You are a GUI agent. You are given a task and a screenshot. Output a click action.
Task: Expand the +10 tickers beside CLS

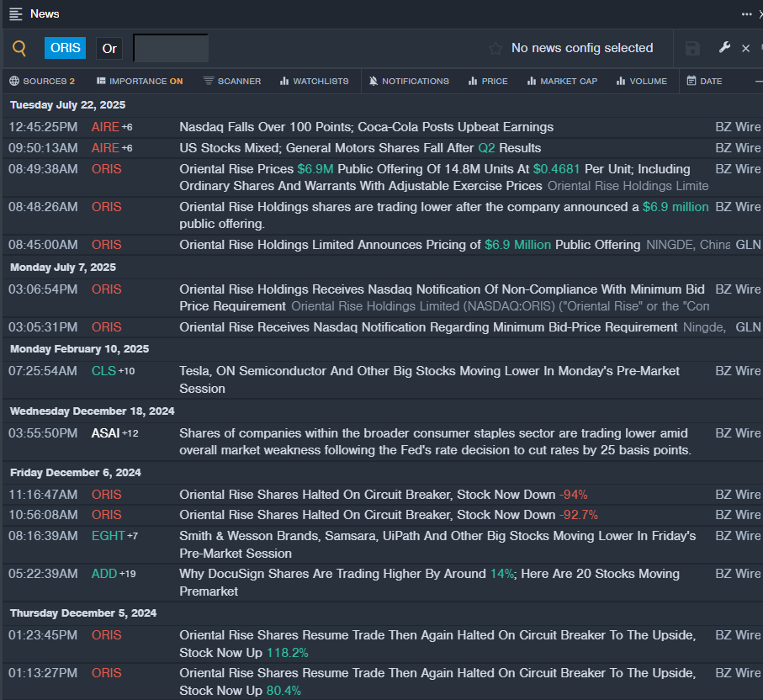[126, 371]
